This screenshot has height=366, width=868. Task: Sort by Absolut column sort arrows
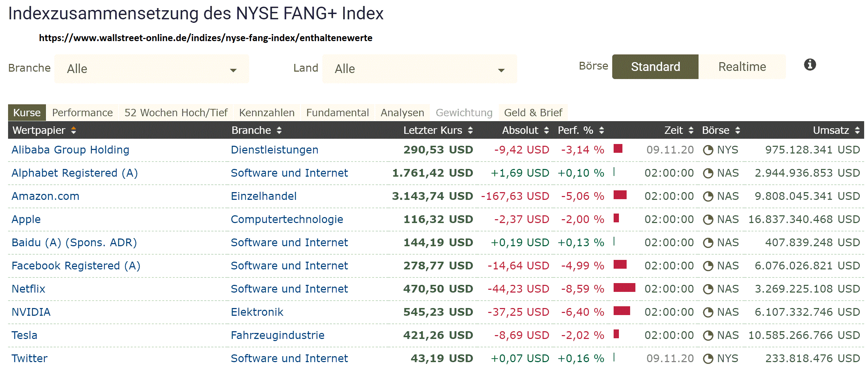point(546,131)
